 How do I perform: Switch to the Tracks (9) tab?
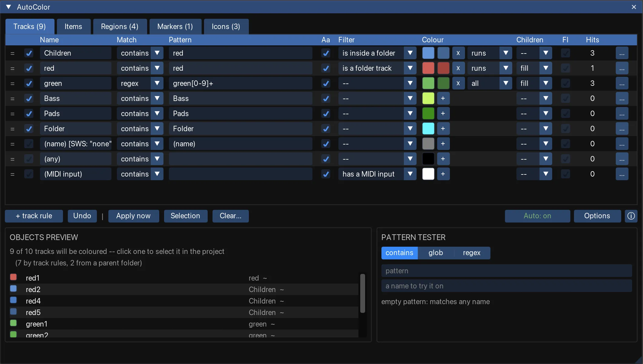pos(30,27)
